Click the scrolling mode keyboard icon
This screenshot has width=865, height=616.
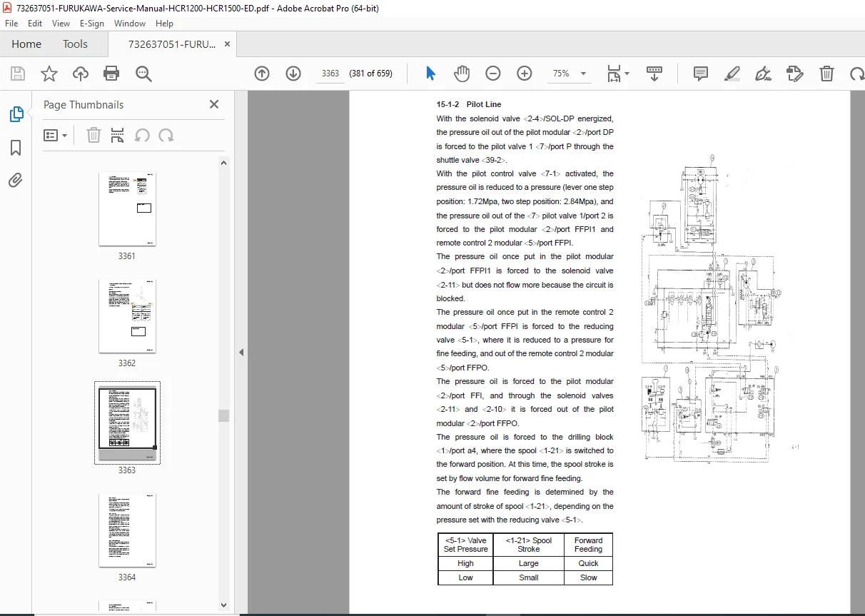[654, 74]
